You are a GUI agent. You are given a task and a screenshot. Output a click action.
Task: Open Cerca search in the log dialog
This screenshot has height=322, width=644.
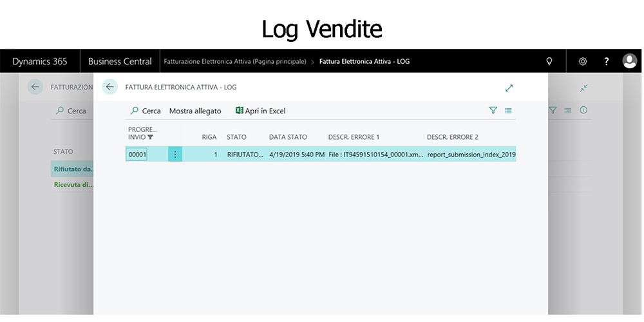(x=146, y=111)
